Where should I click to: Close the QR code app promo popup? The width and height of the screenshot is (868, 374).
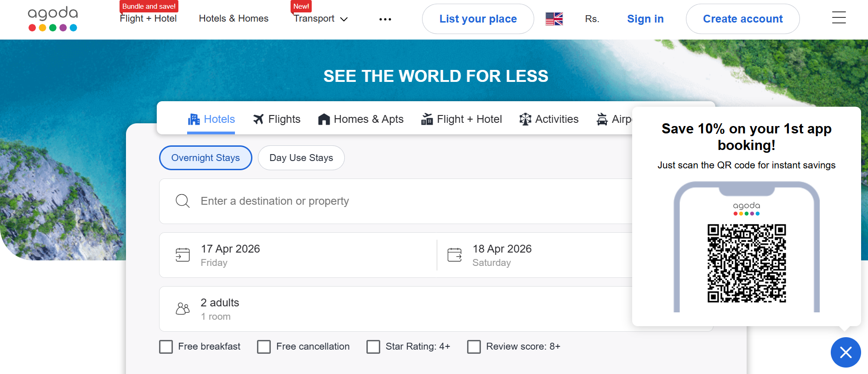pyautogui.click(x=845, y=352)
